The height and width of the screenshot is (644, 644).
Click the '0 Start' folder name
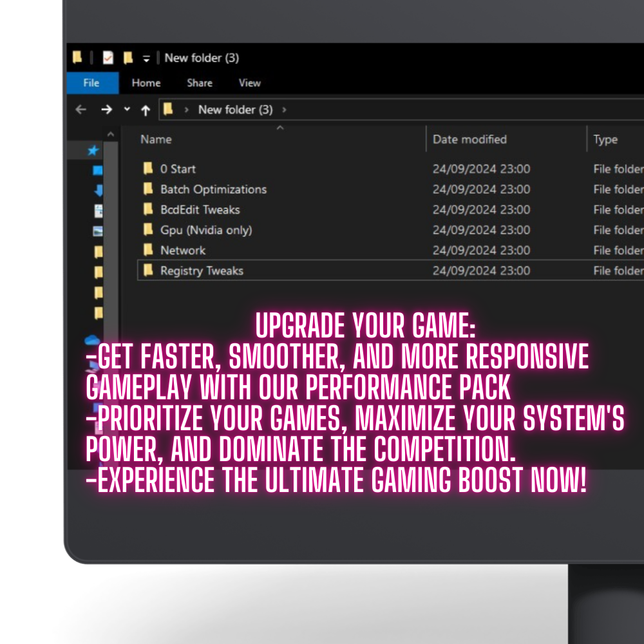178,169
